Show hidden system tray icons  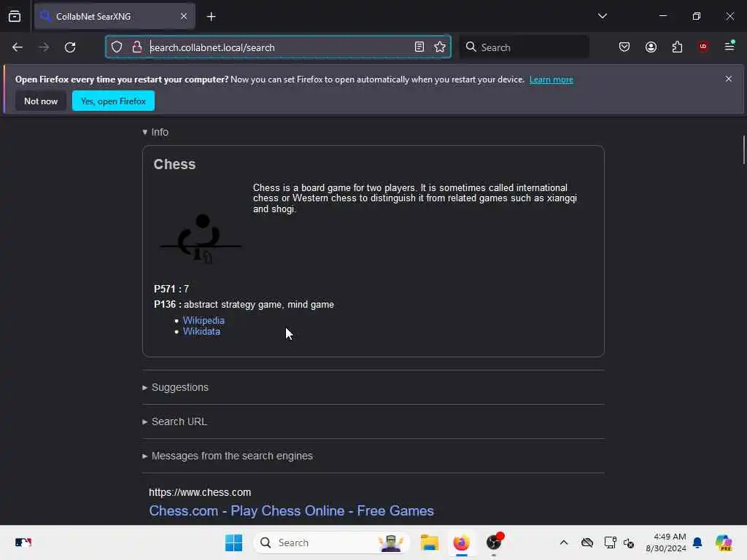pyautogui.click(x=564, y=542)
